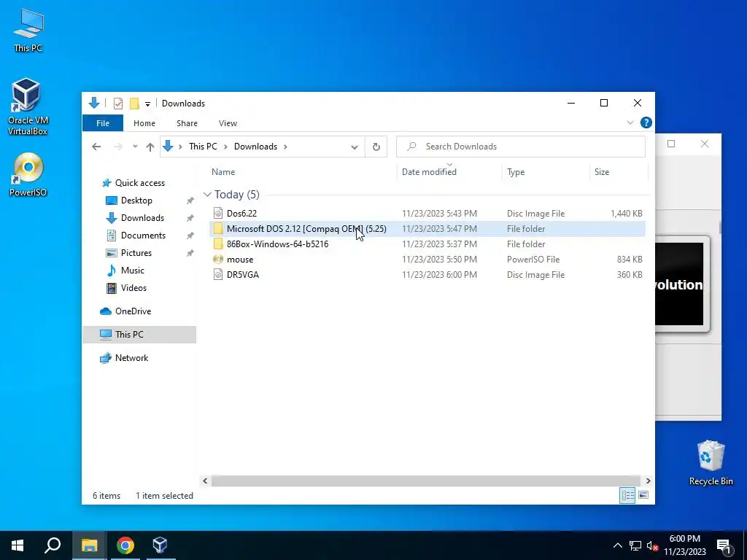The width and height of the screenshot is (747, 560).
Task: Open the taskbar Search icon
Action: (x=53, y=545)
